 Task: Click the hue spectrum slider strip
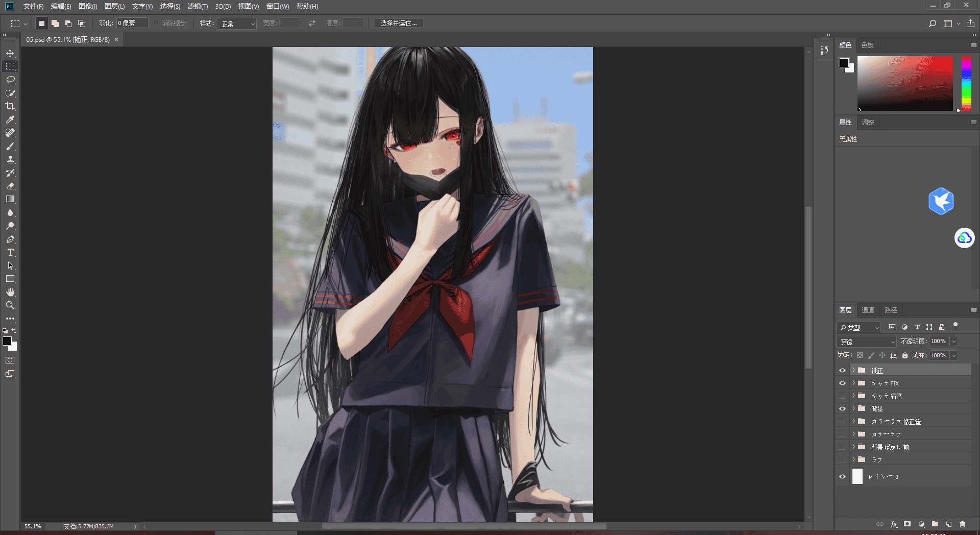pyautogui.click(x=966, y=83)
